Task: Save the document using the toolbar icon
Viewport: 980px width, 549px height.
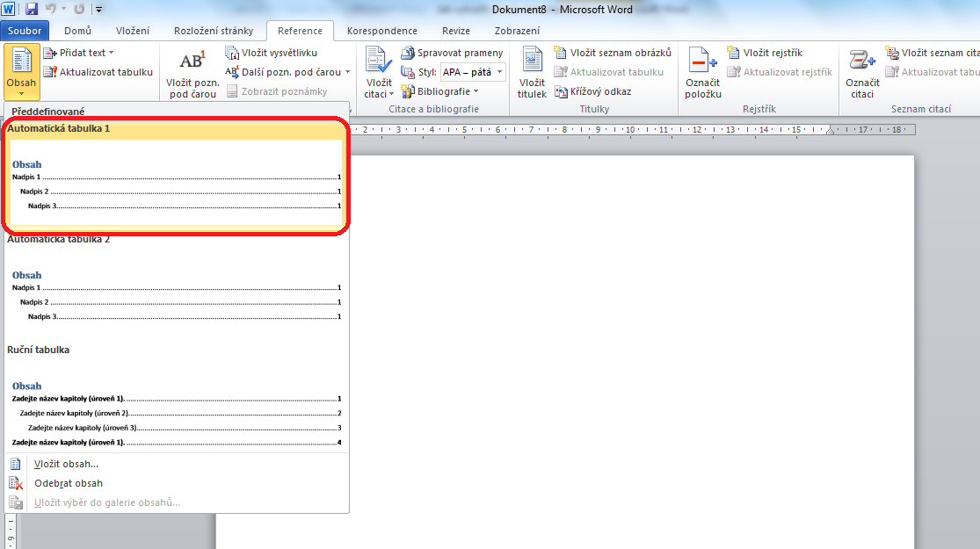Action: (x=30, y=8)
